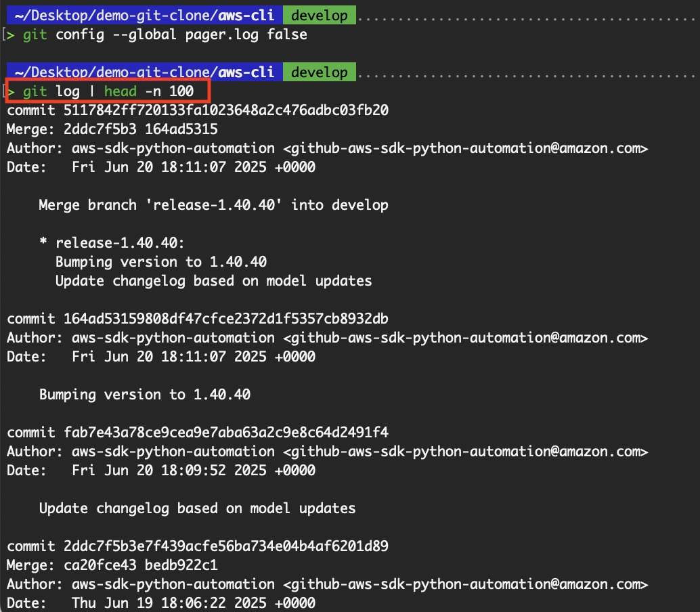Click the date 'Fri Jun 20 18:09:52 2025 +0000'
Screen dimensions: 700x612
[194, 470]
